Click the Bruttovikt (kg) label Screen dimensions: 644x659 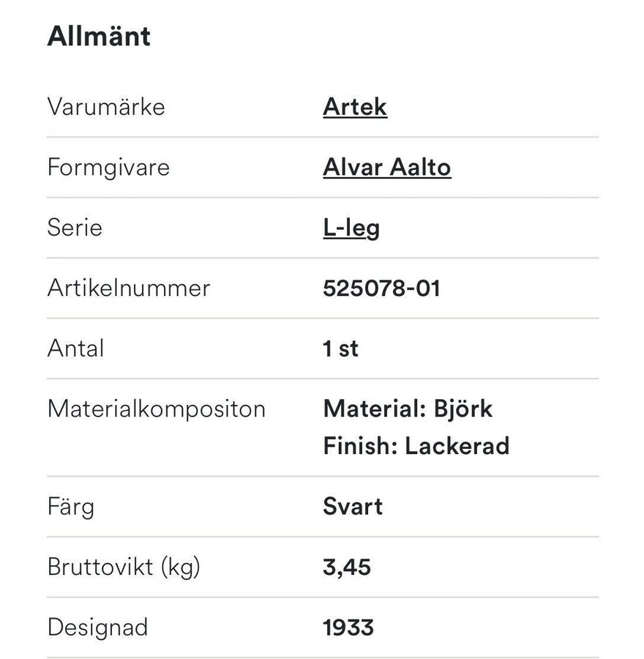(124, 567)
